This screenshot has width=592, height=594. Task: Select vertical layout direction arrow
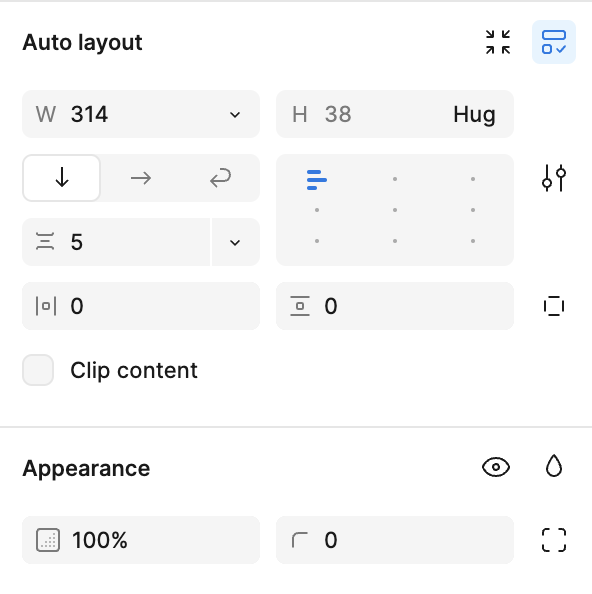62,178
